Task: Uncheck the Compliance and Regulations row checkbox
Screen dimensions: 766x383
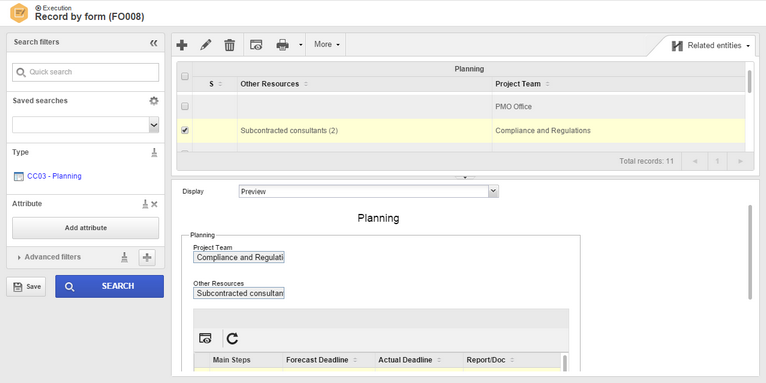Action: tap(185, 130)
